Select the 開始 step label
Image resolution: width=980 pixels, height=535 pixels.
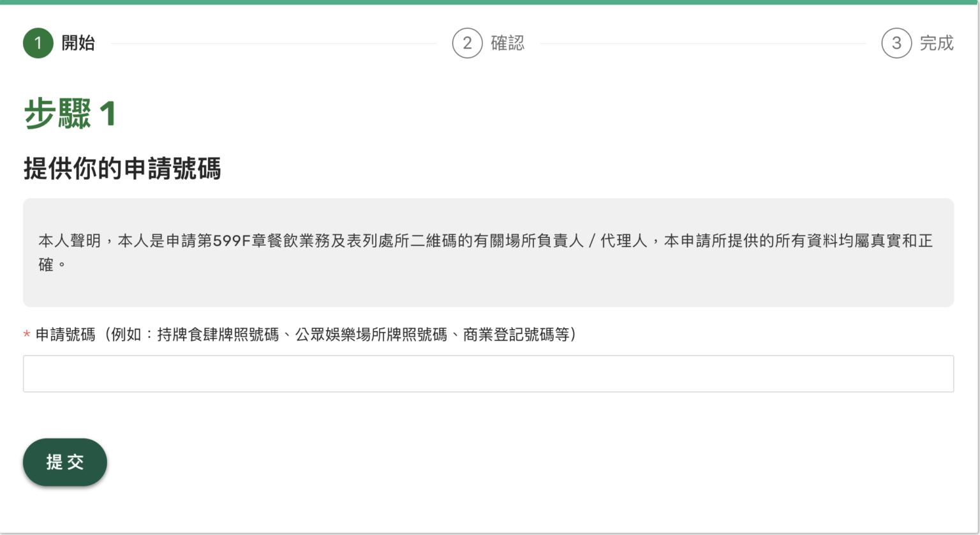[x=78, y=43]
